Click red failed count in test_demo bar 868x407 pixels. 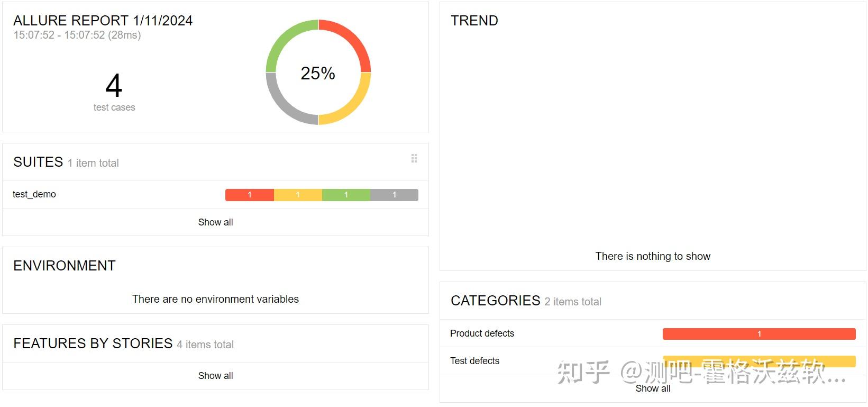point(250,195)
